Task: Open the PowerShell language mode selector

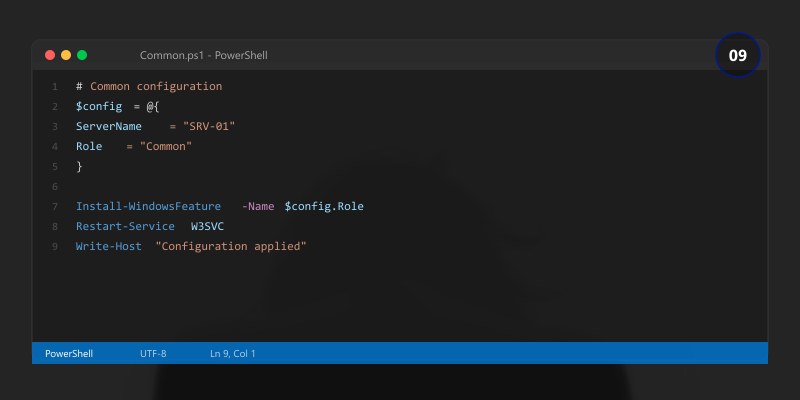Action: click(68, 353)
